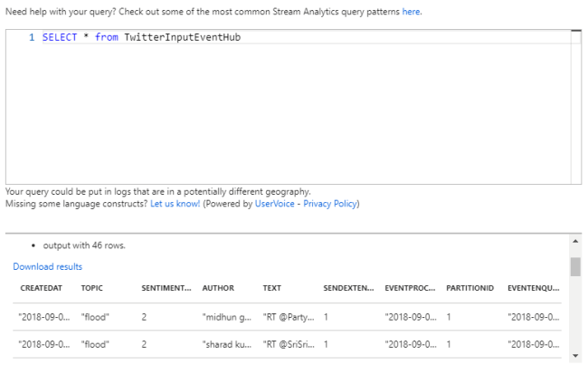
Task: Open the Privacy Policy link
Action: pyautogui.click(x=331, y=204)
